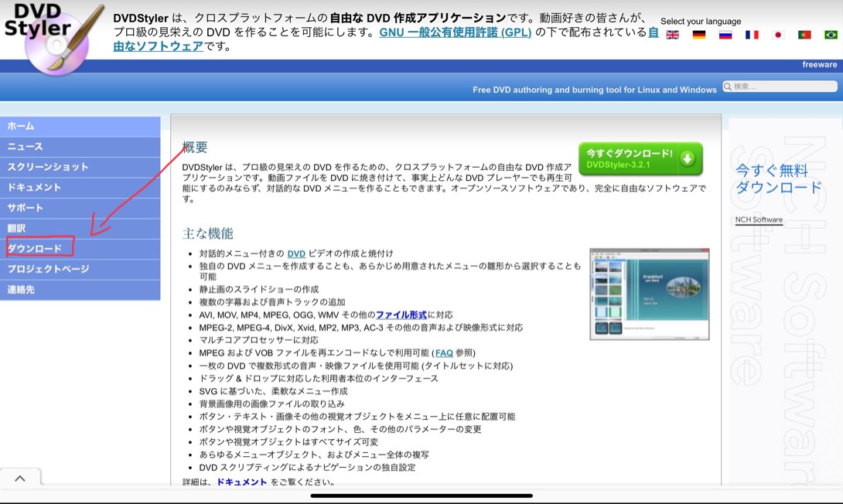Open the ドキュメント sidebar menu item
Screen dimensions: 843x504
pyautogui.click(x=80, y=188)
